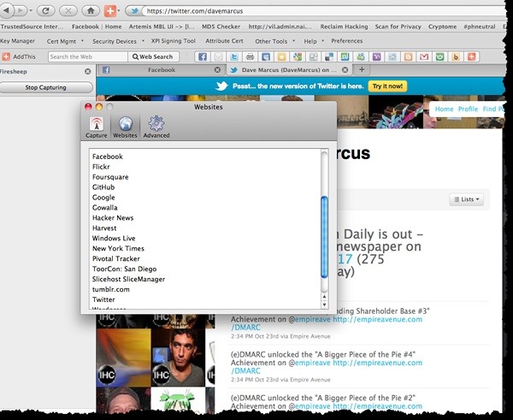Click the Twitter site icon beside the URL
Screen dimensions: 513x420
point(135,11)
